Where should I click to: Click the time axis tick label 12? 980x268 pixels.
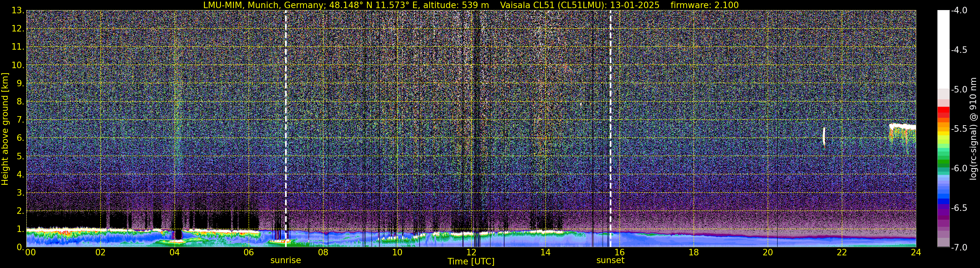(471, 253)
